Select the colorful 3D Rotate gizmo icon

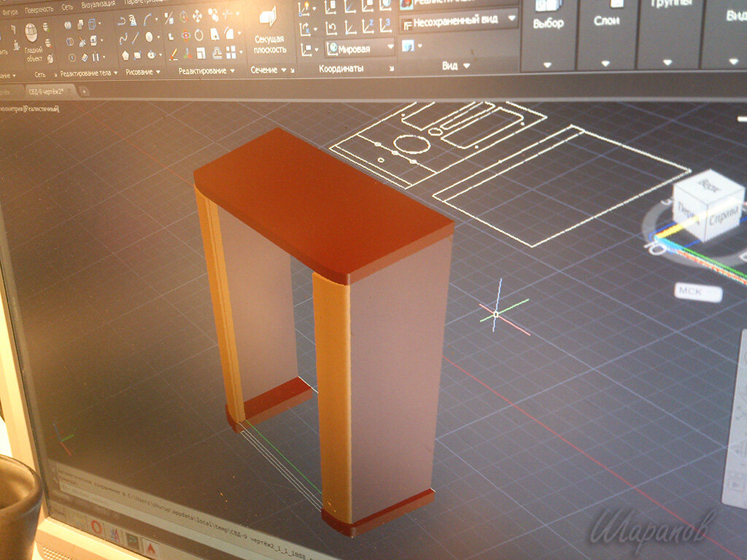(185, 35)
